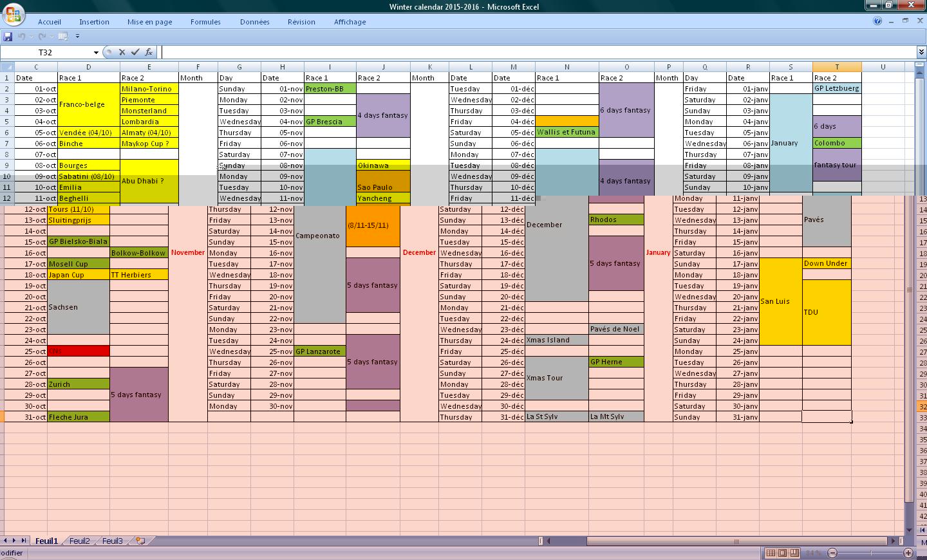Switch to the Feuil2 sheet tab
The image size is (927, 560).
(79, 541)
